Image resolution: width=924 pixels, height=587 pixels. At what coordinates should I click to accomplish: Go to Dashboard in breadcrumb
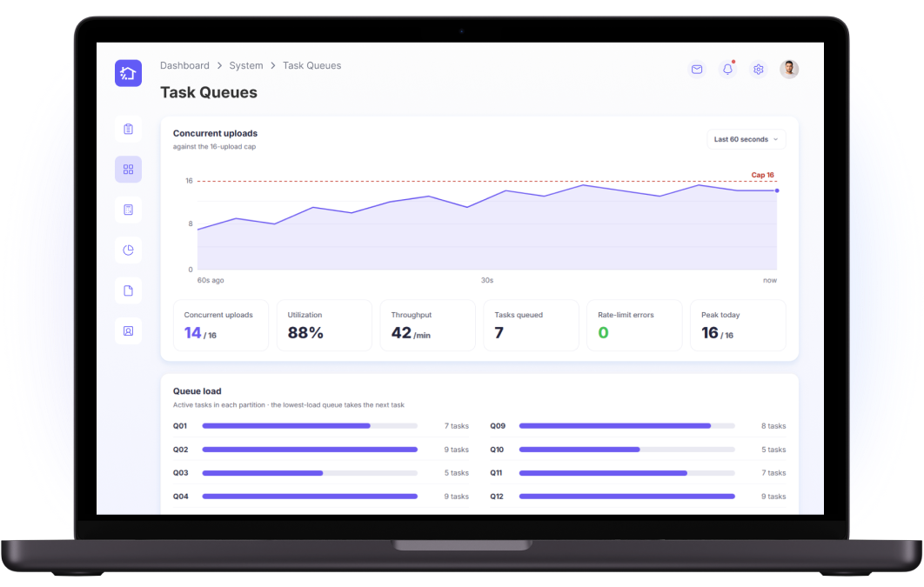point(184,65)
